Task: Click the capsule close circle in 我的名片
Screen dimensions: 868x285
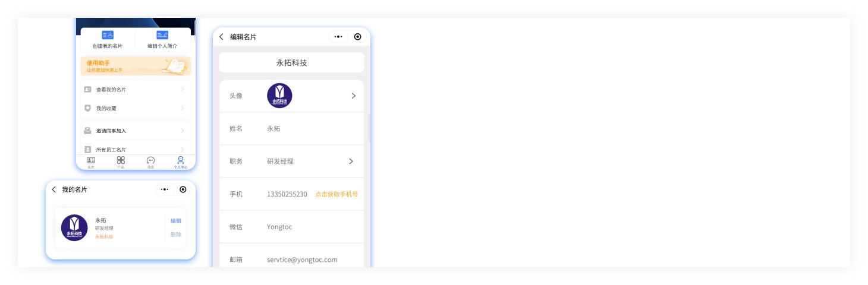Action: pos(183,189)
